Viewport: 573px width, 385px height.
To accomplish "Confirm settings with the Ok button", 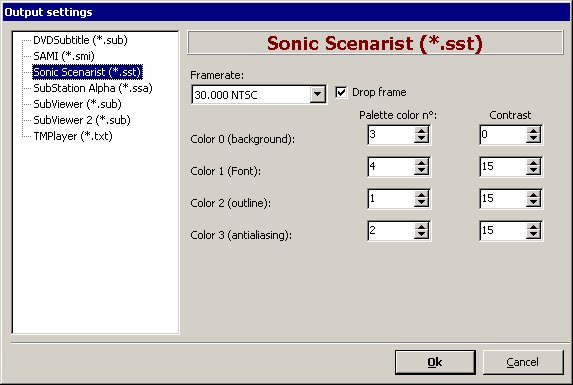I will coord(435,362).
